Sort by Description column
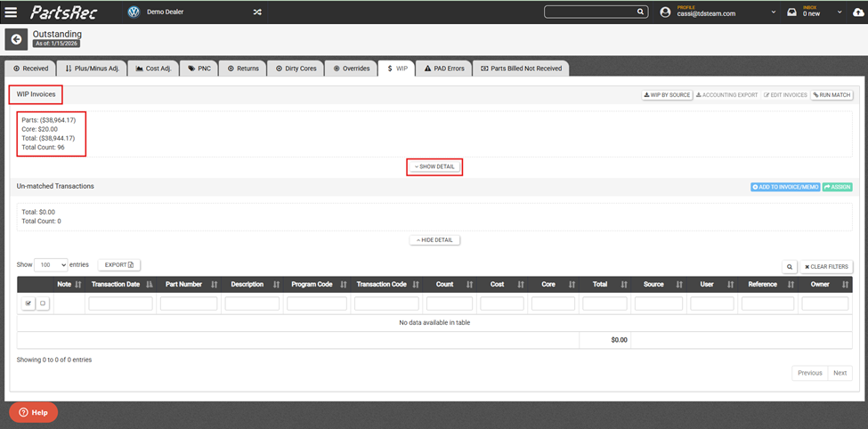This screenshot has width=868, height=429. (276, 285)
